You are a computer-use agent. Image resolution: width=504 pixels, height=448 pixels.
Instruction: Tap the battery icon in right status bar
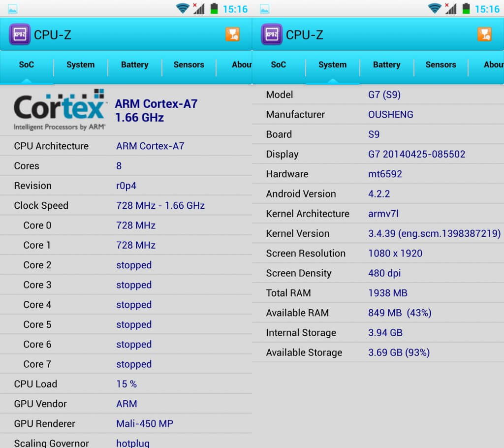pyautogui.click(x=466, y=8)
